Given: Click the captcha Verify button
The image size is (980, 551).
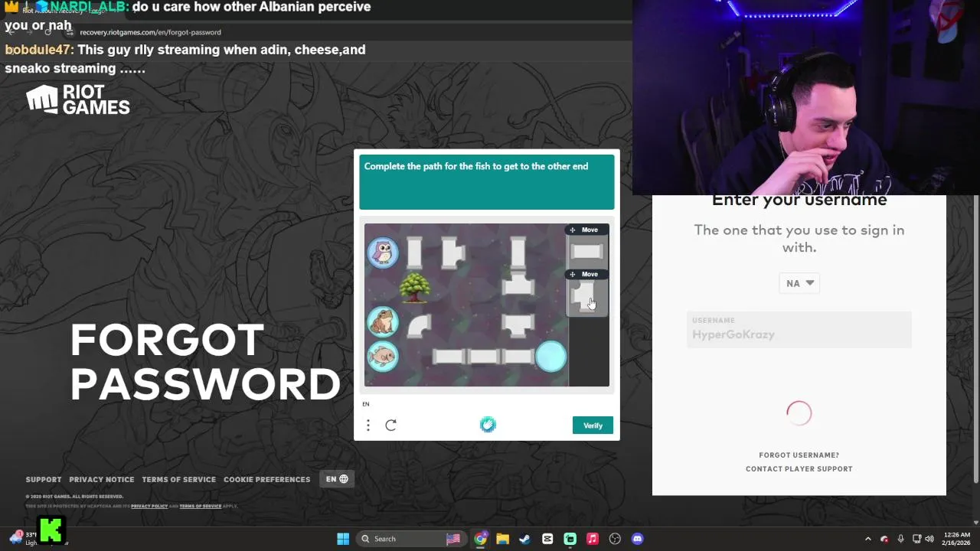Looking at the screenshot, I should (593, 425).
